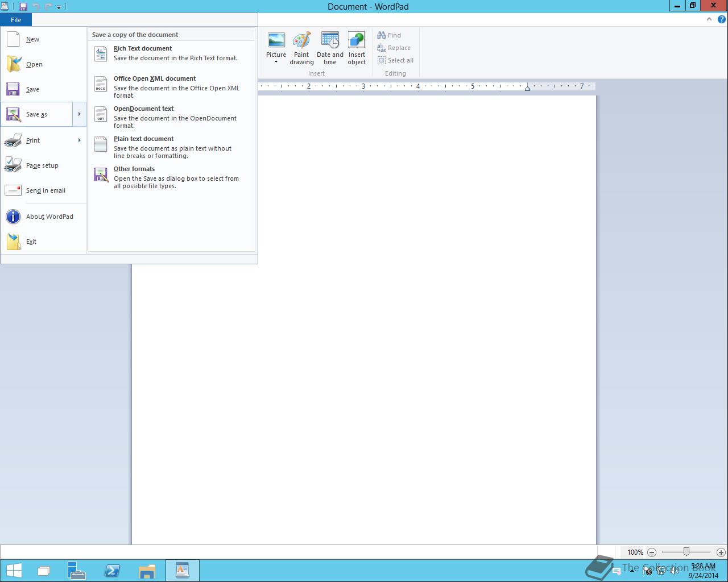Choose the New menu item
728x582 pixels.
pos(43,39)
